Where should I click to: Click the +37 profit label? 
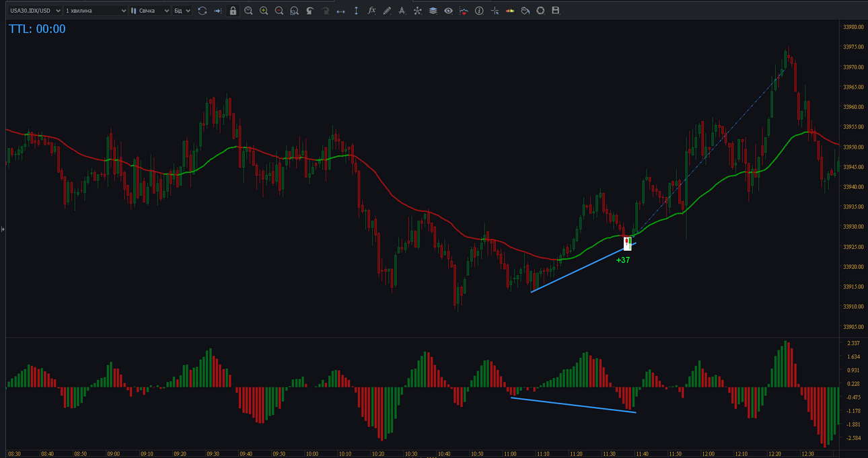tap(623, 260)
